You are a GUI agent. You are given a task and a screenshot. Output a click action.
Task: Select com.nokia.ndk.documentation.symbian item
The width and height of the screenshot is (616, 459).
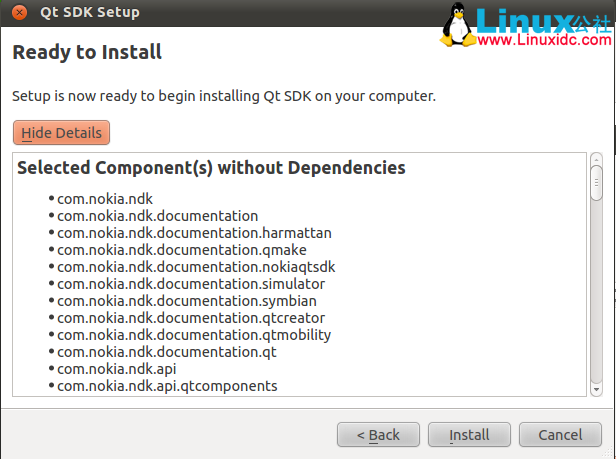[187, 301]
